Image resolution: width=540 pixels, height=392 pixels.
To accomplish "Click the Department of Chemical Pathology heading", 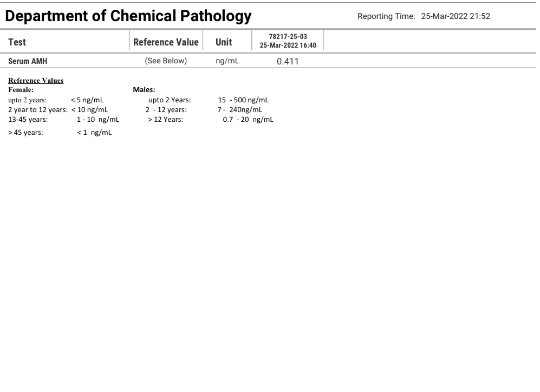I will pyautogui.click(x=128, y=16).
